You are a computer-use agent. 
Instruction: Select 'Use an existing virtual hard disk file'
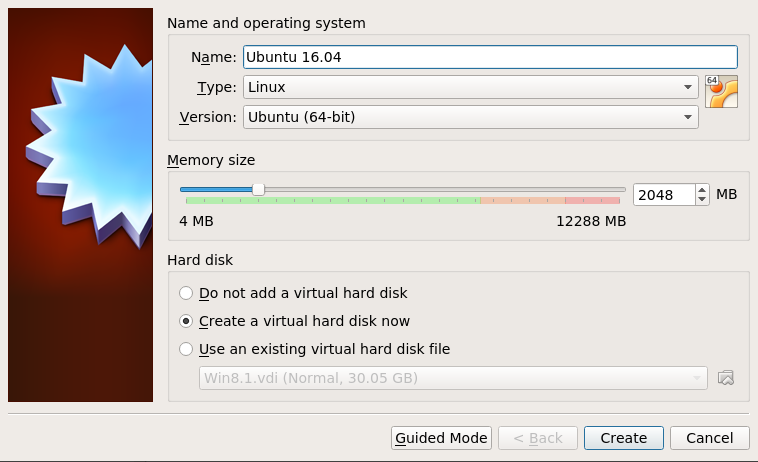point(186,349)
